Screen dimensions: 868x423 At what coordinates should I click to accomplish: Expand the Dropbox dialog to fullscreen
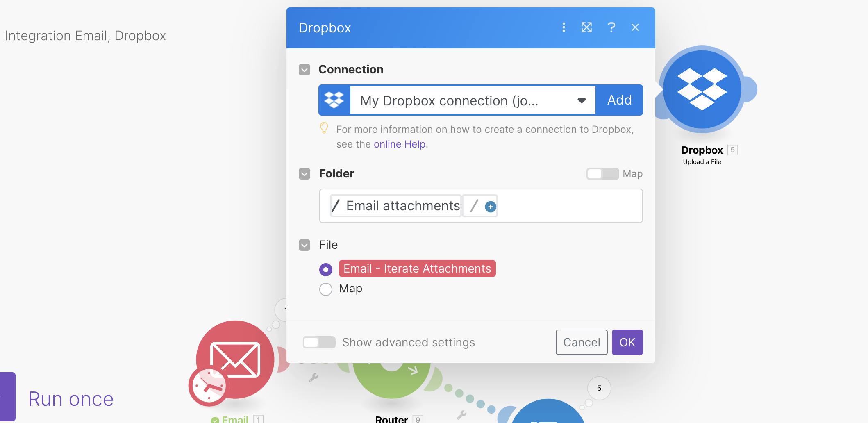click(586, 27)
